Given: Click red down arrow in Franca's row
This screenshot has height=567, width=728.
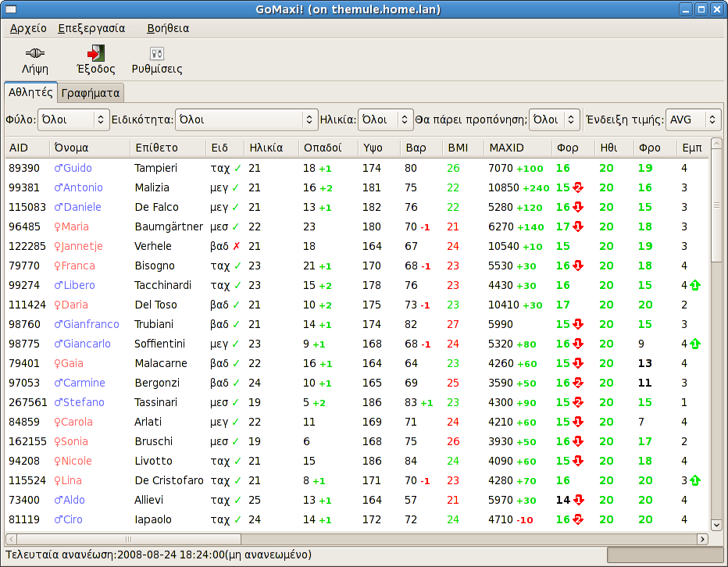Looking at the screenshot, I should point(578,266).
